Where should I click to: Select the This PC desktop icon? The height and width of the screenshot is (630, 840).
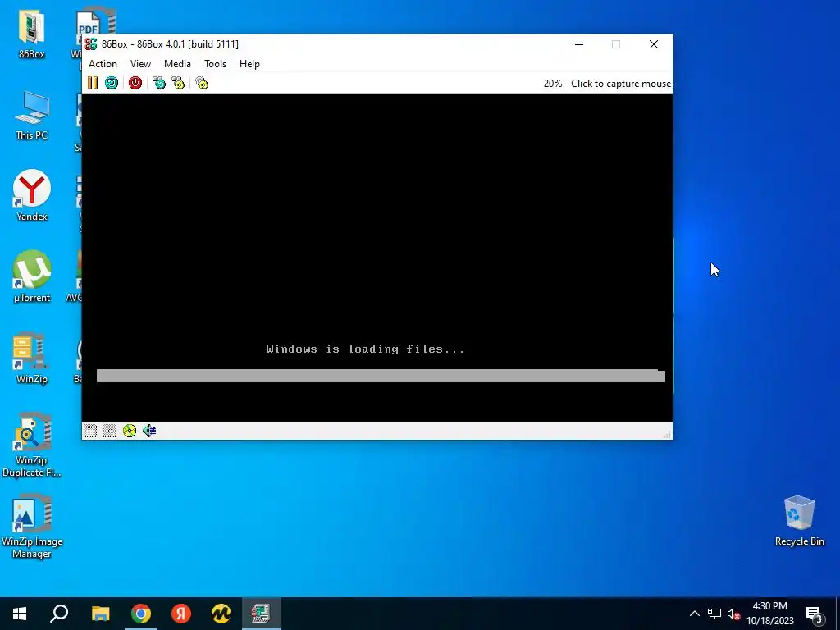(32, 115)
